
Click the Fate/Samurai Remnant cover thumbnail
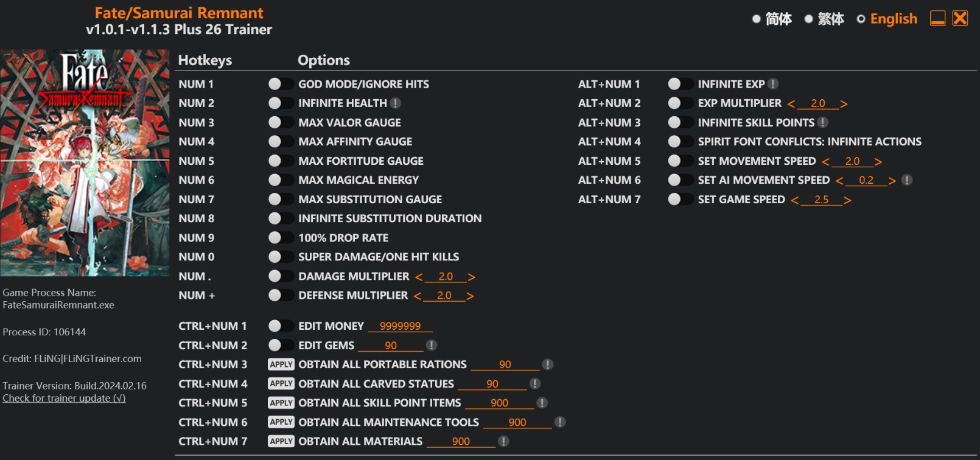point(85,163)
